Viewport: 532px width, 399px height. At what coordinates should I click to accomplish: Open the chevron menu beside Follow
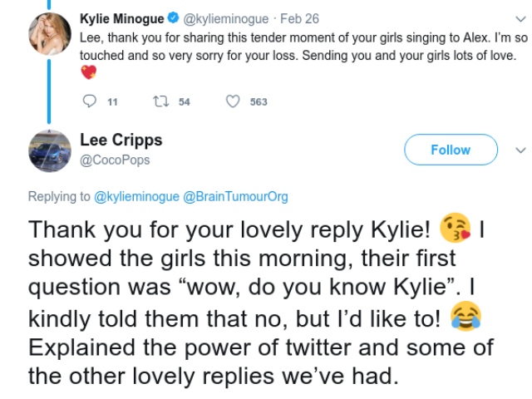click(521, 150)
